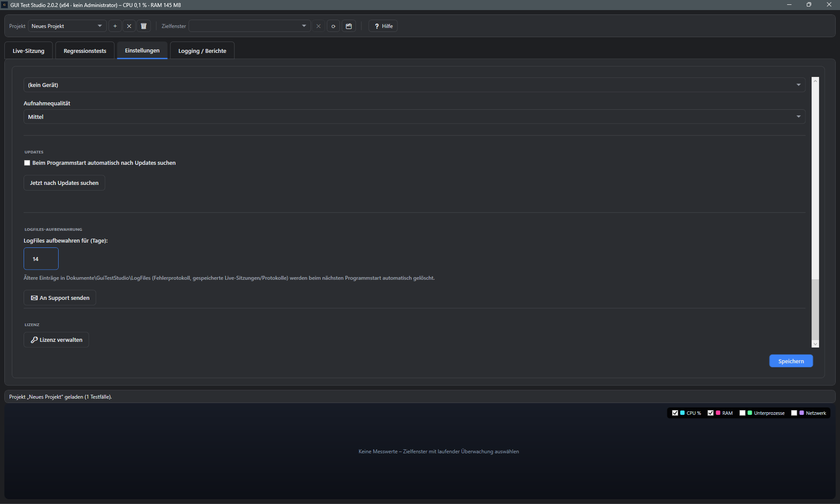
Task: Click the Aufnahmequalität label
Action: coord(47,104)
